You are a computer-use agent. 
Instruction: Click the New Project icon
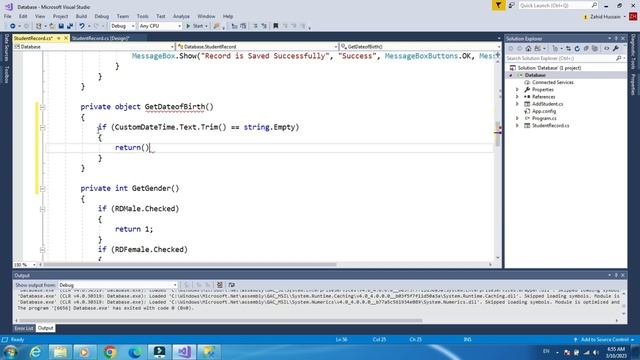(38, 26)
